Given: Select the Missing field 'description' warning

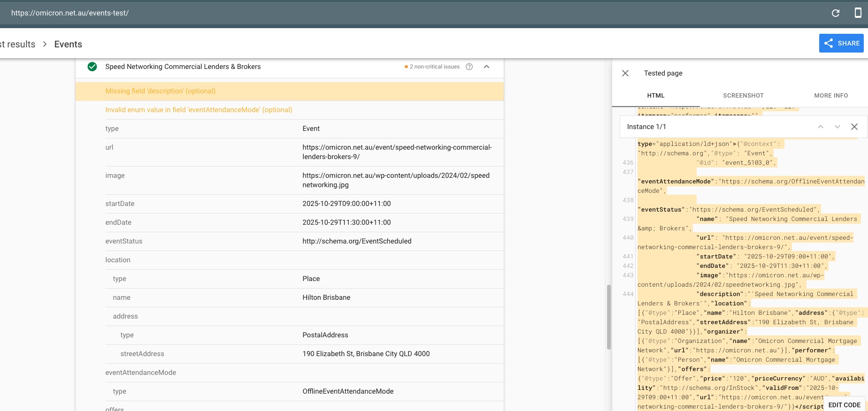Looking at the screenshot, I should click(290, 91).
